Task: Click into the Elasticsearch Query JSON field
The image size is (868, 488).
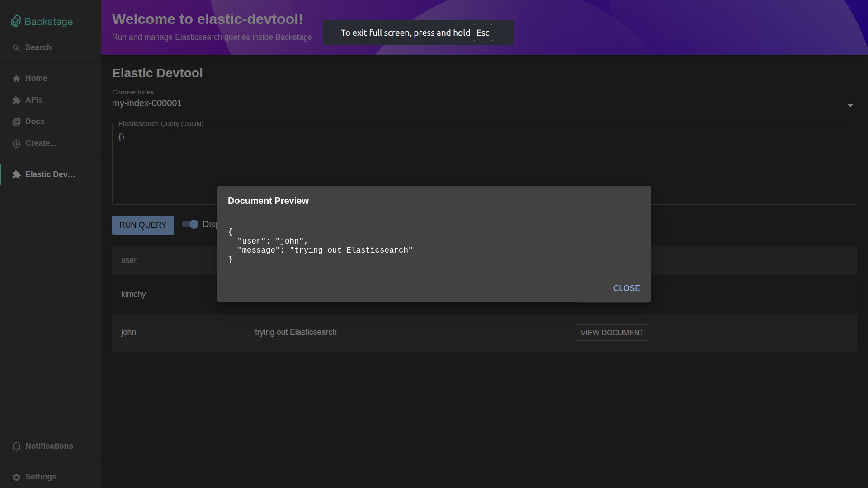Action: (x=484, y=164)
